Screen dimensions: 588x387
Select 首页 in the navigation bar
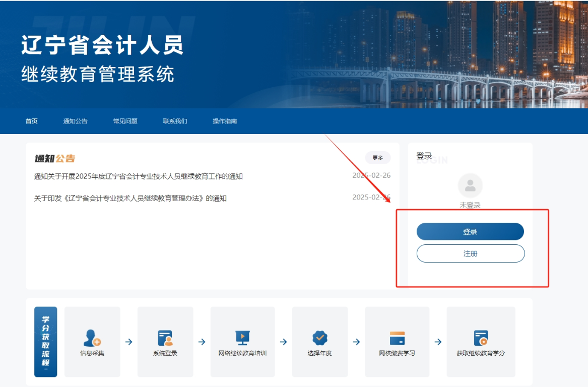click(32, 121)
